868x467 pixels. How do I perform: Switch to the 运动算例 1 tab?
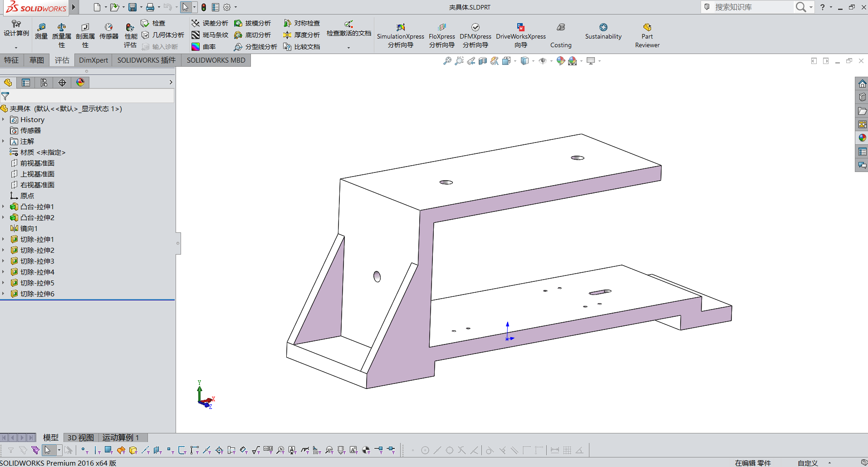[121, 438]
